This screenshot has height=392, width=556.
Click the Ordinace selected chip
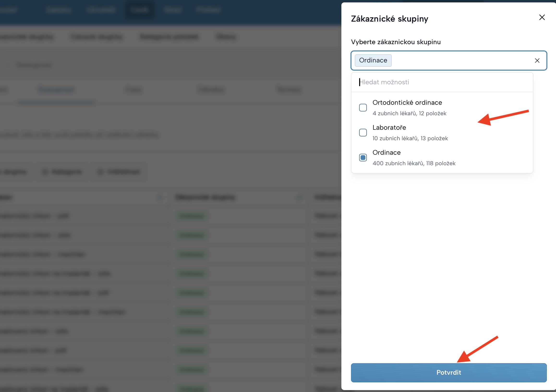[373, 60]
